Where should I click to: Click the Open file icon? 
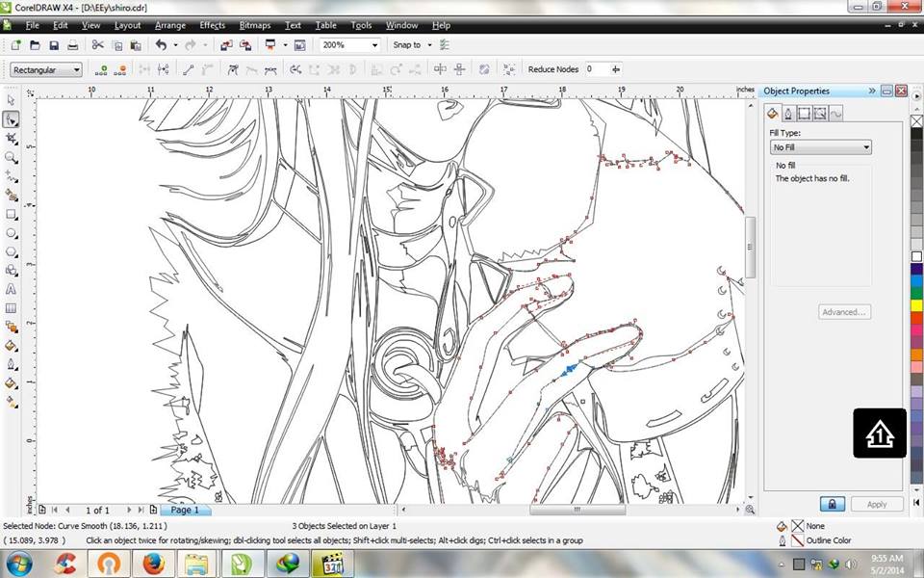click(35, 45)
